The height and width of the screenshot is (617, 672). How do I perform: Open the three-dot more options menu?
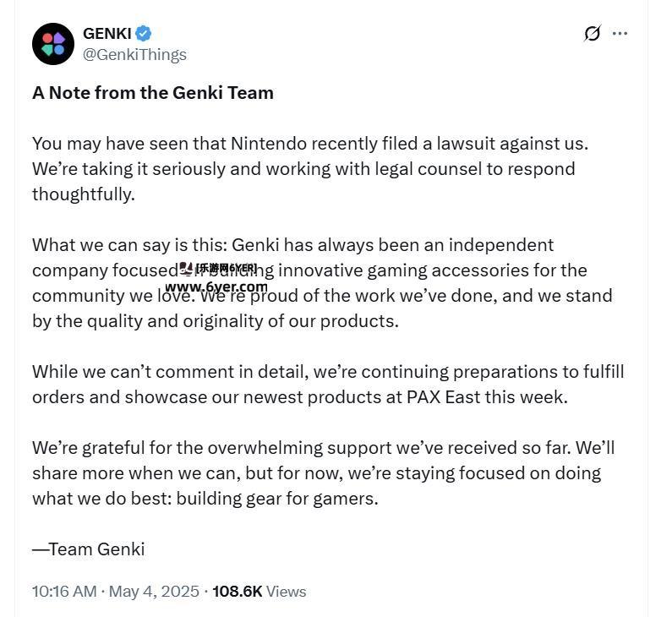[x=620, y=34]
